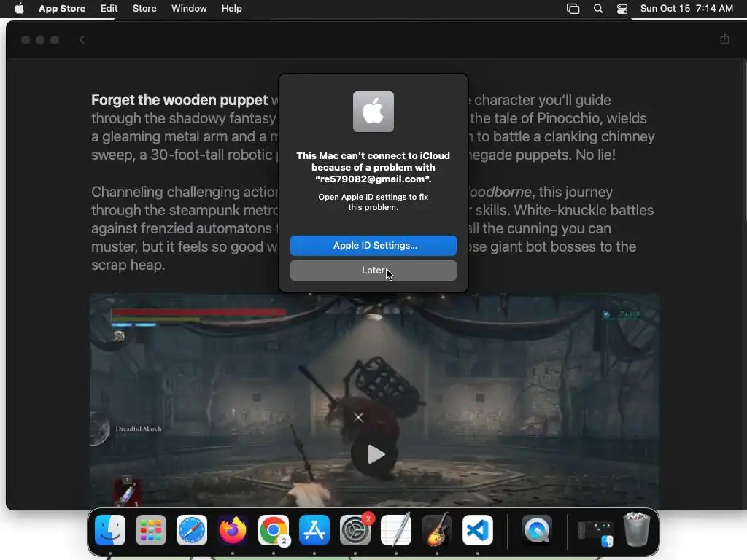This screenshot has width=747, height=560.
Task: Open the minimized window in the Dock
Action: pyautogui.click(x=595, y=533)
